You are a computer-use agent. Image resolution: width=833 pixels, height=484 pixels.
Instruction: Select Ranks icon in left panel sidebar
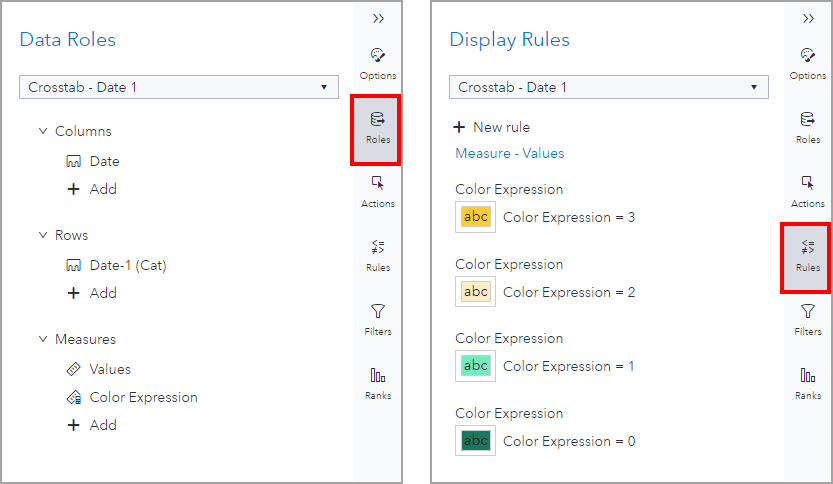(377, 382)
